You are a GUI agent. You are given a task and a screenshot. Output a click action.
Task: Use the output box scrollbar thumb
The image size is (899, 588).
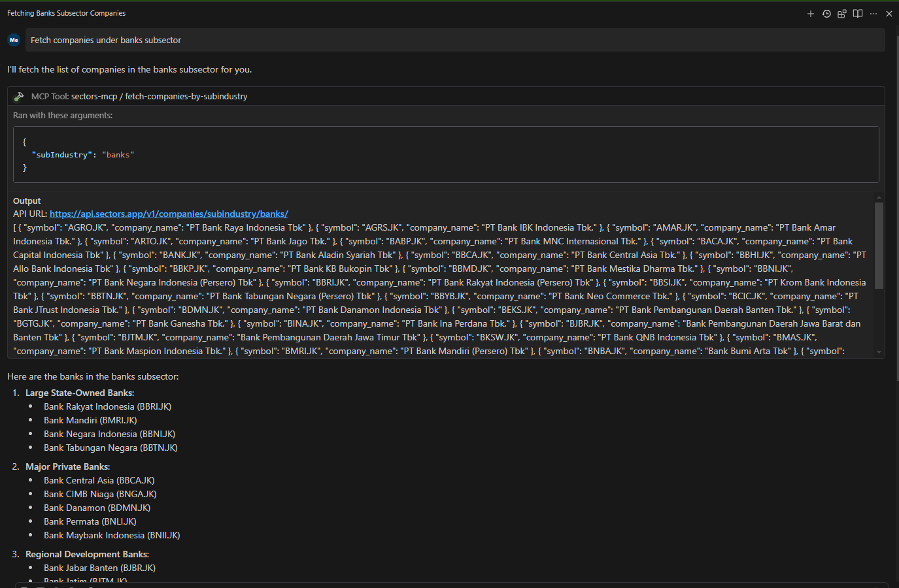[879, 246]
